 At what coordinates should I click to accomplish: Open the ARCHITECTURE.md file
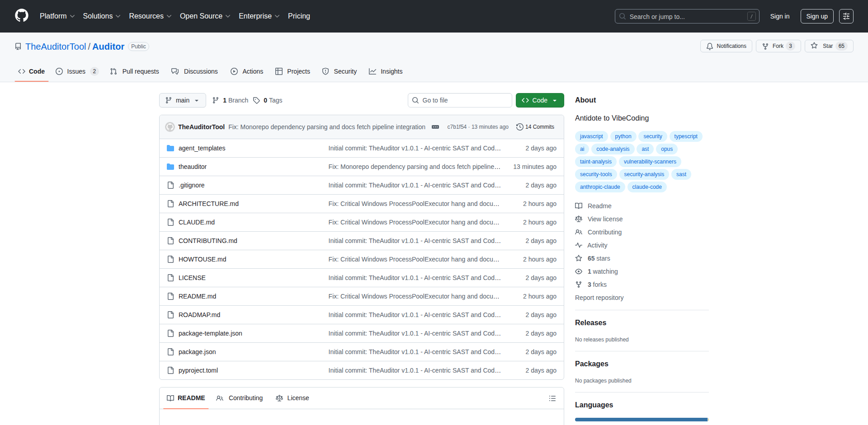(x=208, y=204)
